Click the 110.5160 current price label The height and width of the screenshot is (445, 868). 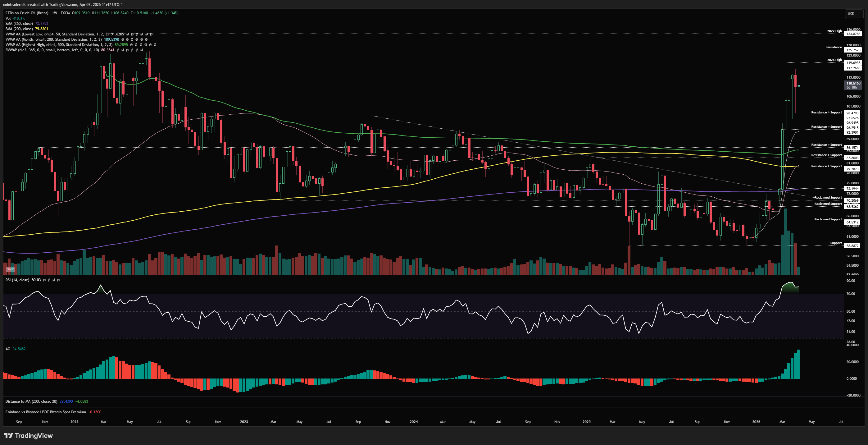coord(853,83)
